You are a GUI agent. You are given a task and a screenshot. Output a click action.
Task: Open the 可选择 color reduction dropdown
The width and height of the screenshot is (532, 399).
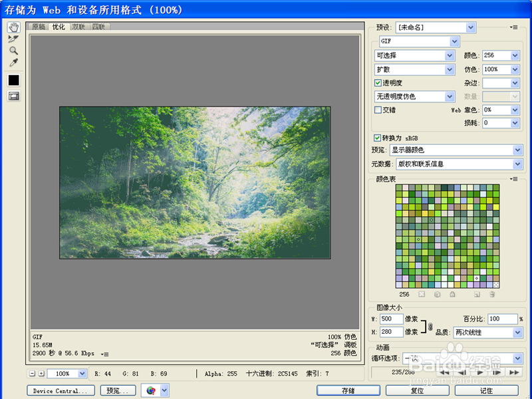point(414,55)
